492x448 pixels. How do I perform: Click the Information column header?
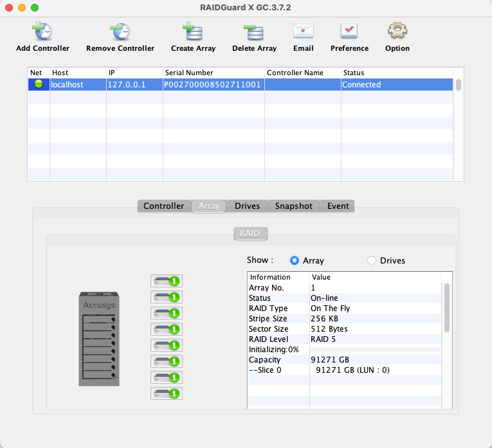point(278,277)
